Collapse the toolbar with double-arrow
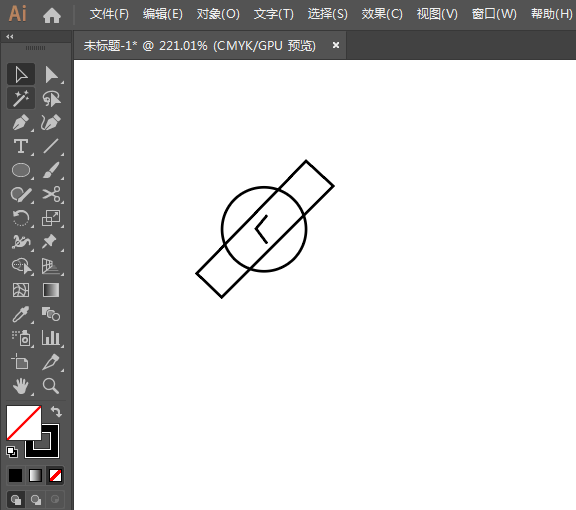The width and height of the screenshot is (576, 510). pos(10,36)
